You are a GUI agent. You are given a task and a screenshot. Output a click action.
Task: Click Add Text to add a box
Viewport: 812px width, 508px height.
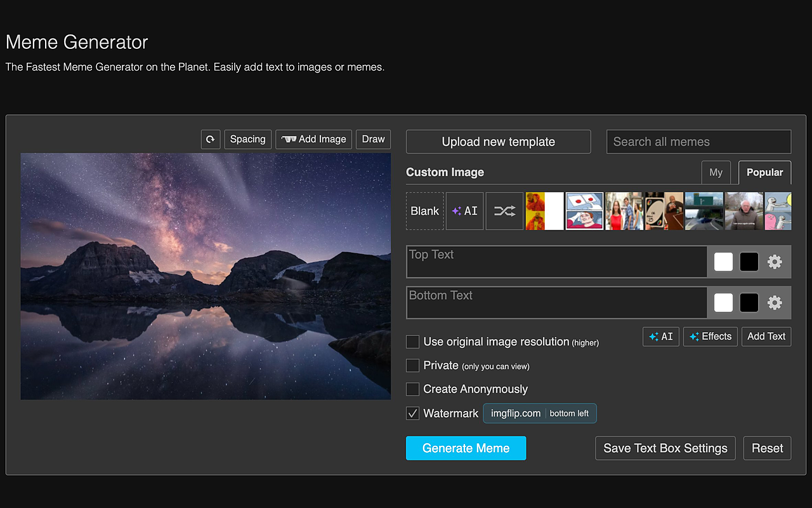pos(766,337)
